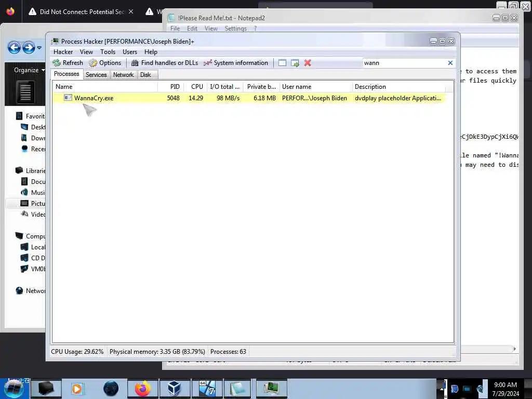Sort by the PID column header
The height and width of the screenshot is (399, 532).
[x=170, y=87]
